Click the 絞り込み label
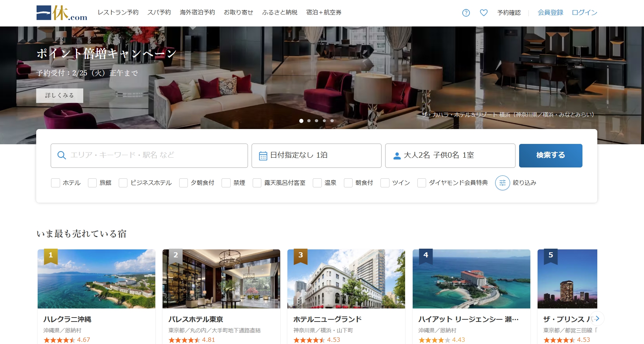Screen dimensions: 644x344 point(525,183)
